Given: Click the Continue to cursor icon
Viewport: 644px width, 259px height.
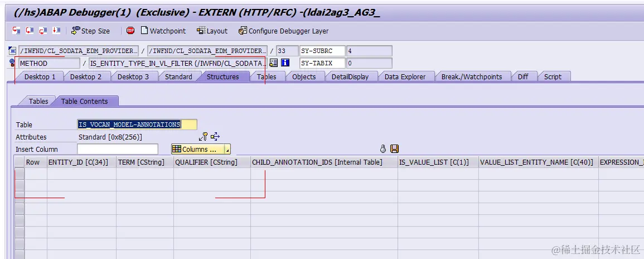Looking at the screenshot, I should coord(56,31).
